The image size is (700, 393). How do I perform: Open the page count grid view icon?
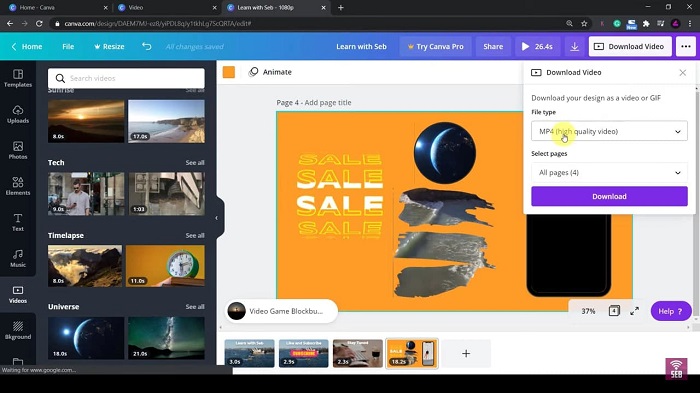pyautogui.click(x=614, y=311)
